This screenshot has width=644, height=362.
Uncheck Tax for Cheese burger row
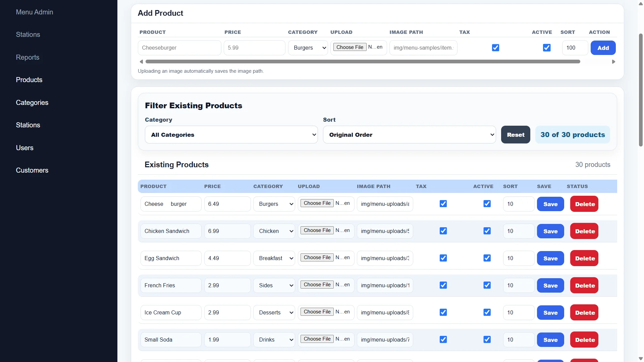(x=443, y=204)
